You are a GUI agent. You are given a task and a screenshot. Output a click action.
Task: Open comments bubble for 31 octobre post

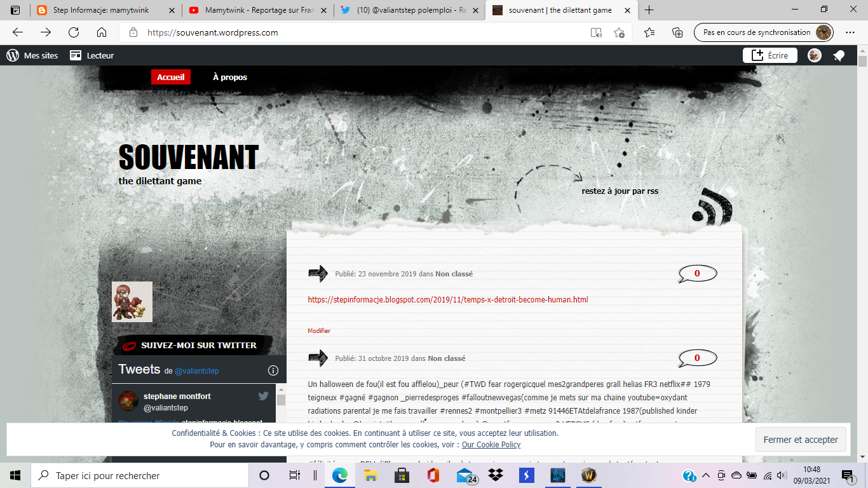click(697, 358)
